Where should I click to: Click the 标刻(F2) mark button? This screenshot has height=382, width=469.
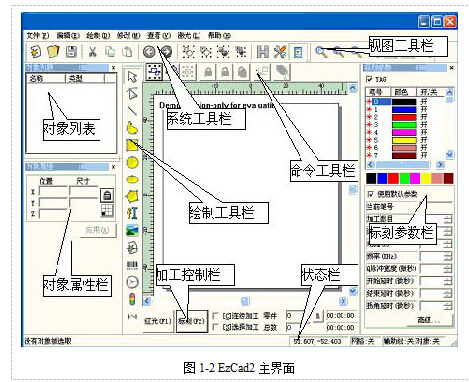[x=192, y=321]
